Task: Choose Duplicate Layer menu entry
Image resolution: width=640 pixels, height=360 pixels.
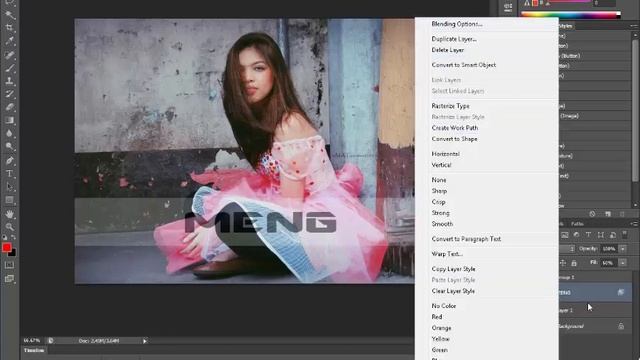Action: (454, 39)
